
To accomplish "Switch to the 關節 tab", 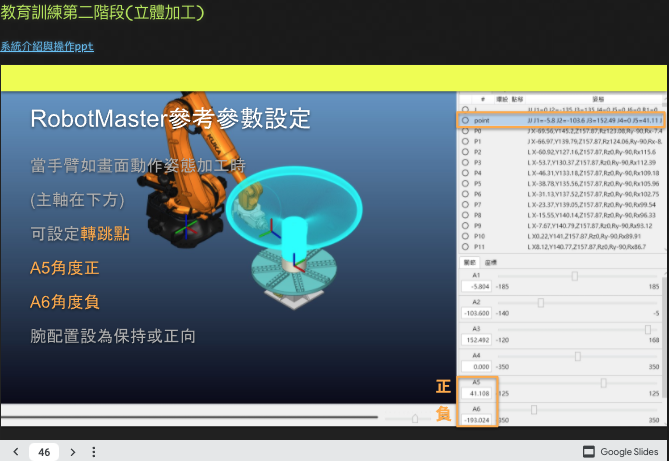I will click(469, 262).
